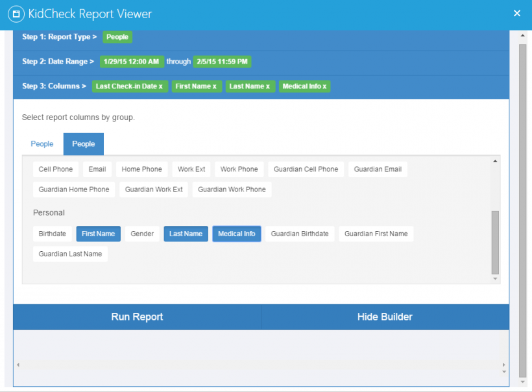Enable the Guardian Email column

378,169
